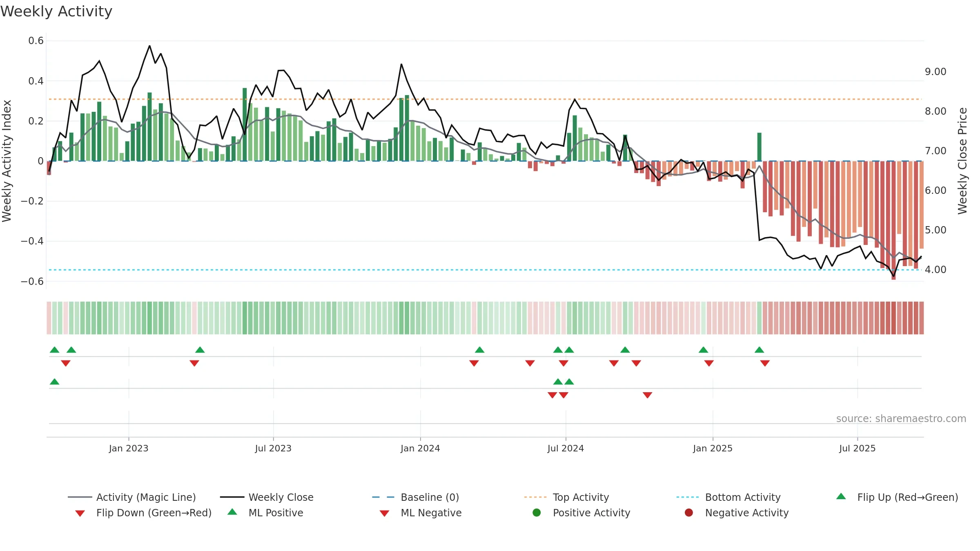Image resolution: width=980 pixels, height=551 pixels.
Task: Click the last Flip Down marker after Jan 2025
Action: tap(765, 363)
